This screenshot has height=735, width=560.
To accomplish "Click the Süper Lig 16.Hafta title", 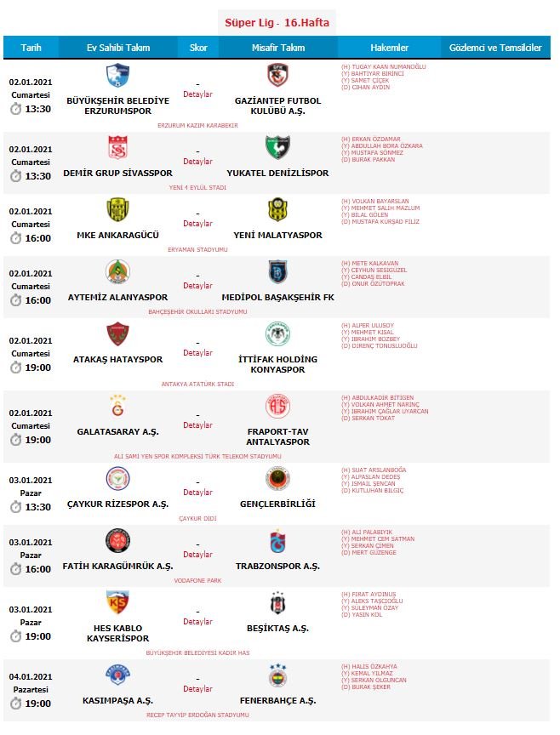I will [x=277, y=23].
